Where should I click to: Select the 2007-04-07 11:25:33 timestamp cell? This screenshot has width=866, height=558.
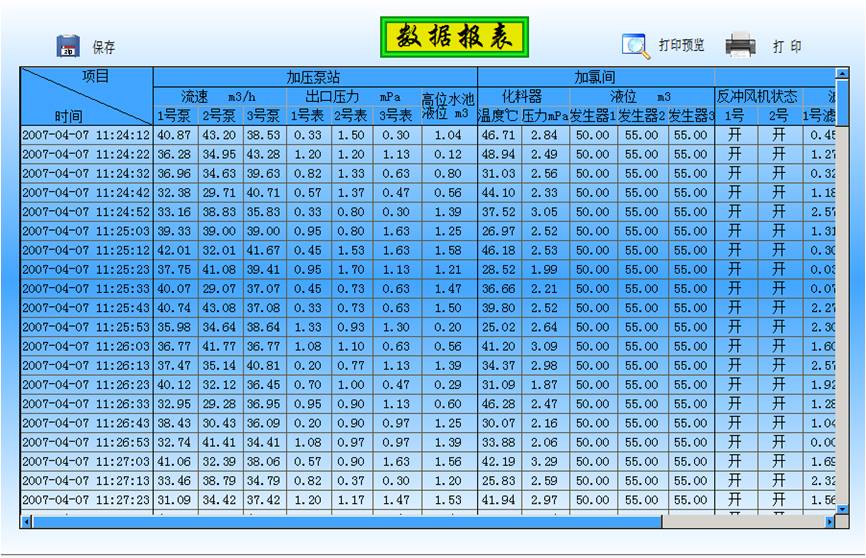[86, 289]
